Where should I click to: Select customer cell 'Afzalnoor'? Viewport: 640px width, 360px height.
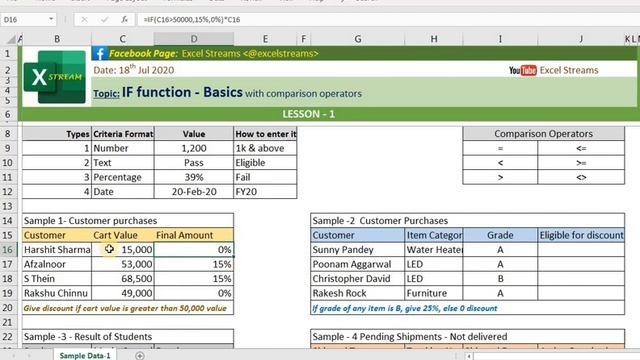pyautogui.click(x=57, y=264)
